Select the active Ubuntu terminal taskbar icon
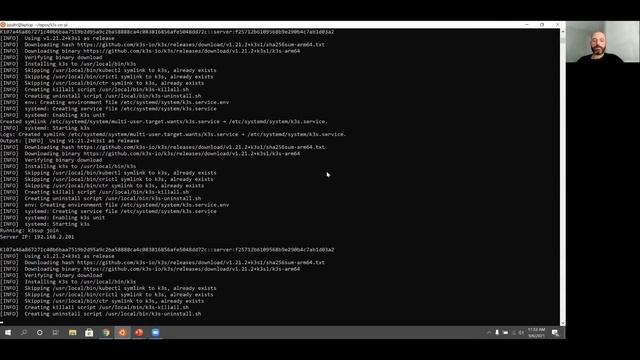 (122, 333)
